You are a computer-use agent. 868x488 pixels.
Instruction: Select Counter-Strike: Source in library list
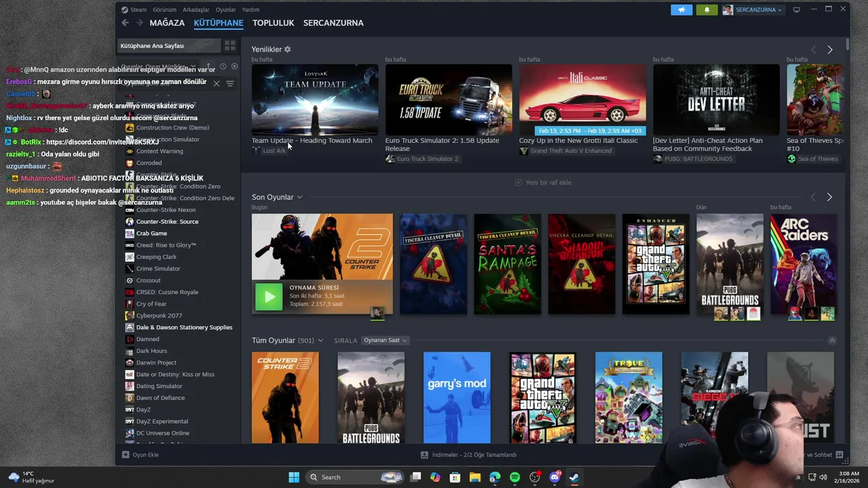pyautogui.click(x=167, y=222)
